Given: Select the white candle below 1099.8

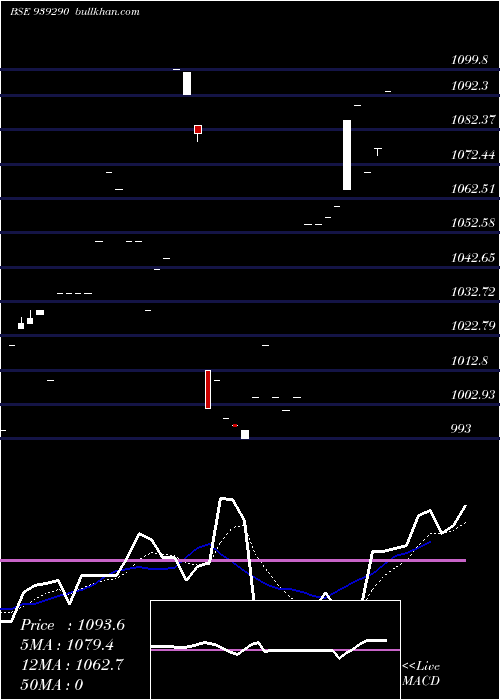Looking at the screenshot, I should pos(187,83).
